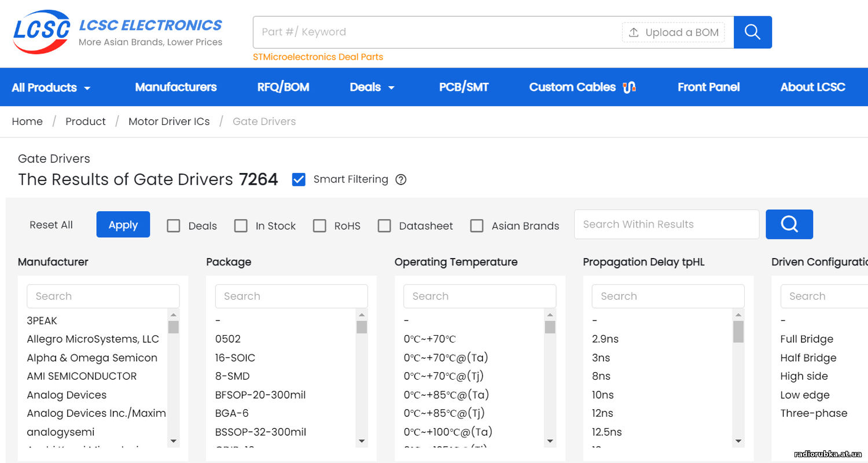
Task: Click the Apply filter button
Action: point(123,225)
